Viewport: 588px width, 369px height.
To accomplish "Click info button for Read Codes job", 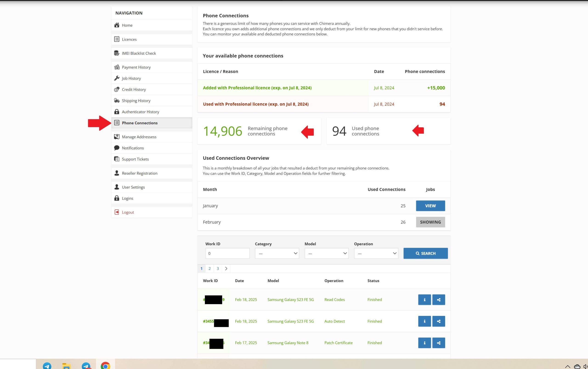I will click(x=424, y=300).
